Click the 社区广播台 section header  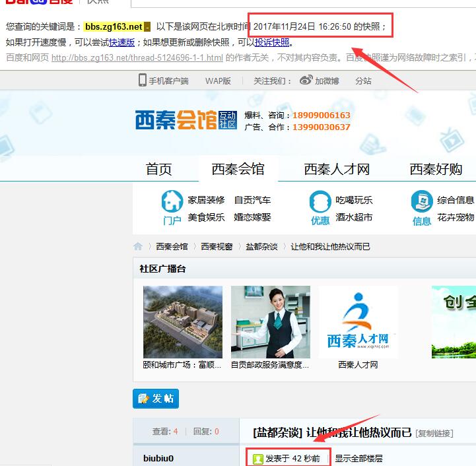162,269
